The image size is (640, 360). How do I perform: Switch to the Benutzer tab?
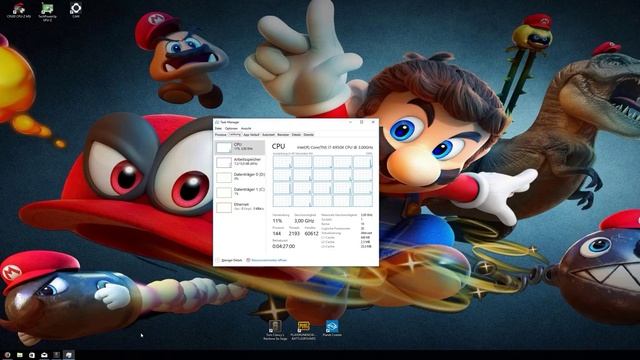pos(283,134)
